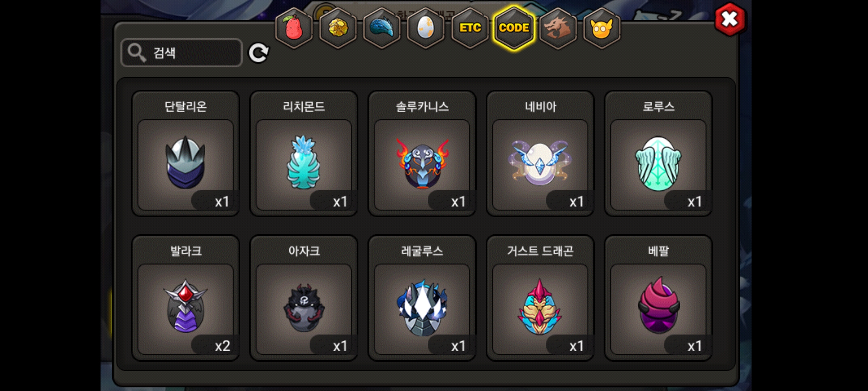The width and height of the screenshot is (868, 391).
Task: Choose the 솔루카니스 flame egg
Action: [422, 154]
